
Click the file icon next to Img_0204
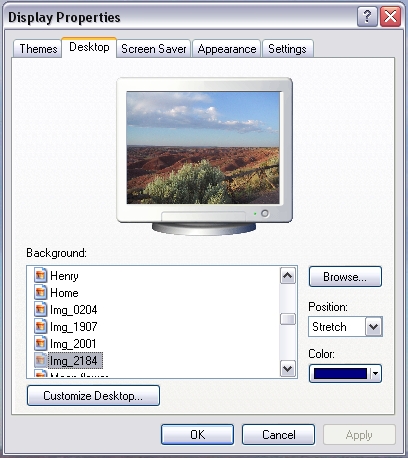pyautogui.click(x=40, y=309)
